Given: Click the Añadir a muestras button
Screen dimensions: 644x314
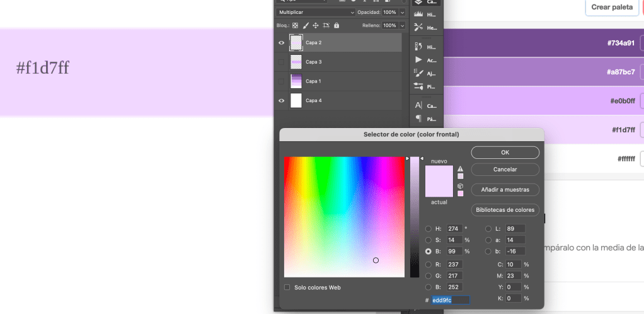Looking at the screenshot, I should (505, 189).
